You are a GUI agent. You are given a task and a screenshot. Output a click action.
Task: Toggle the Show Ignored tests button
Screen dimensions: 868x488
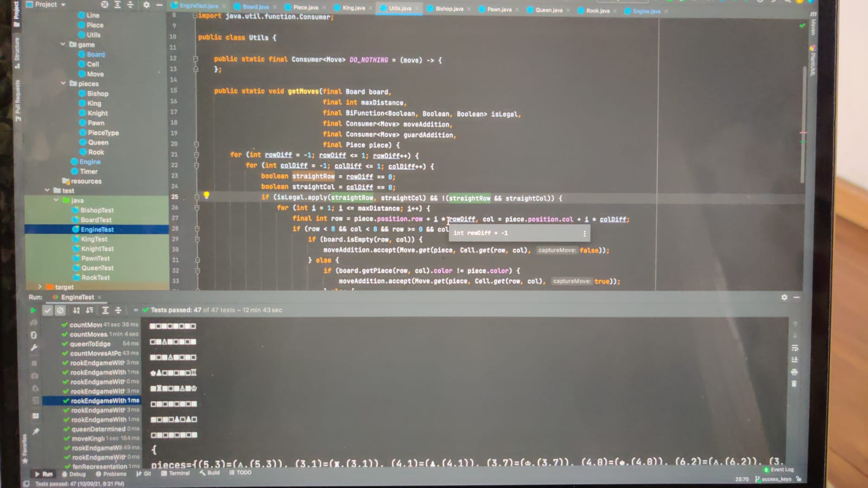(x=60, y=310)
